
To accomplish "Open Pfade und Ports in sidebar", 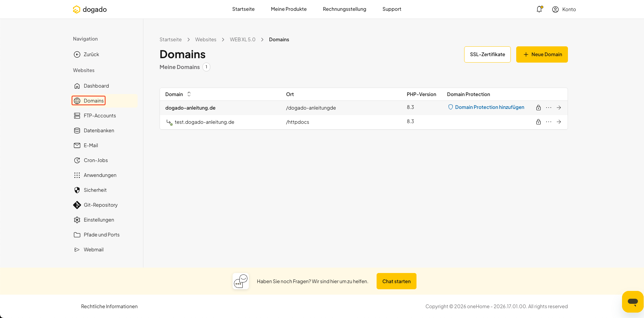I will [x=97, y=235].
